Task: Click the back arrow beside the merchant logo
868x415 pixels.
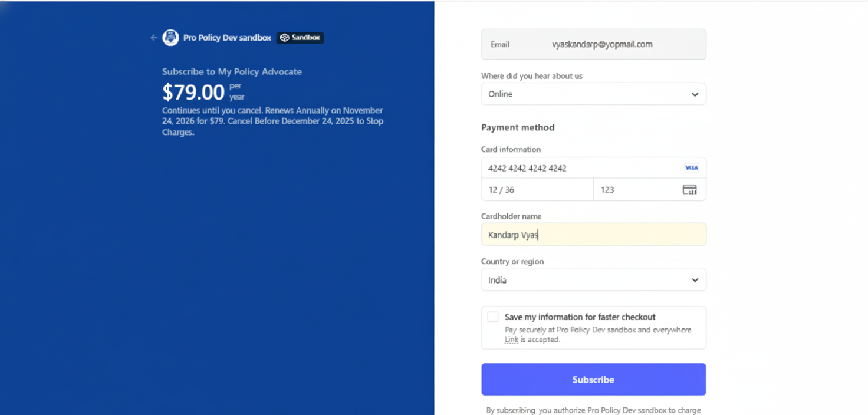Action: [x=154, y=38]
